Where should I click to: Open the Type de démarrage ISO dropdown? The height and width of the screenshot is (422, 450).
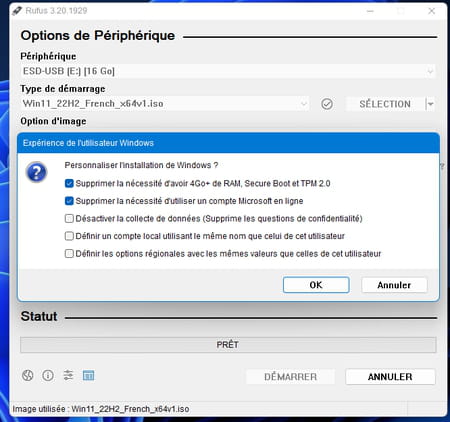165,104
